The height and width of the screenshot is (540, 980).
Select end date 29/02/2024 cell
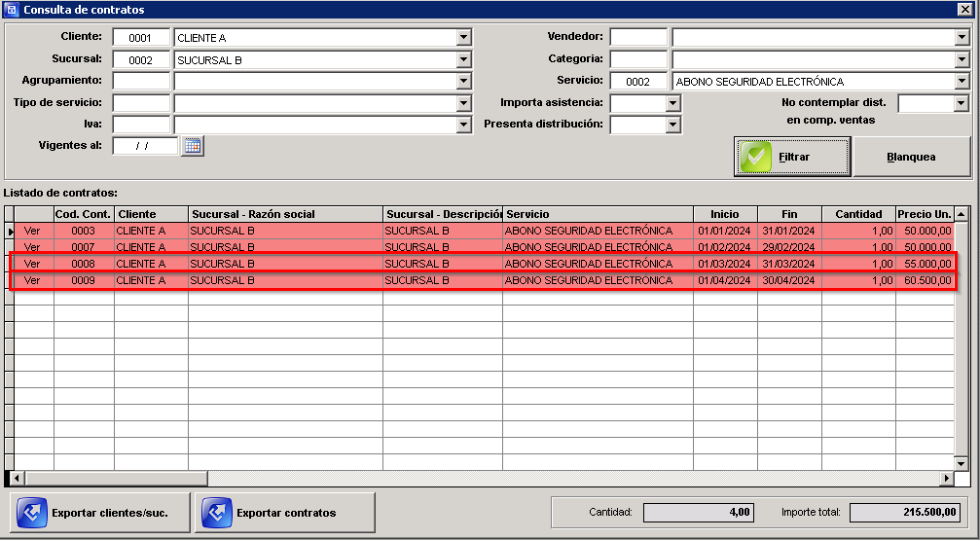790,247
